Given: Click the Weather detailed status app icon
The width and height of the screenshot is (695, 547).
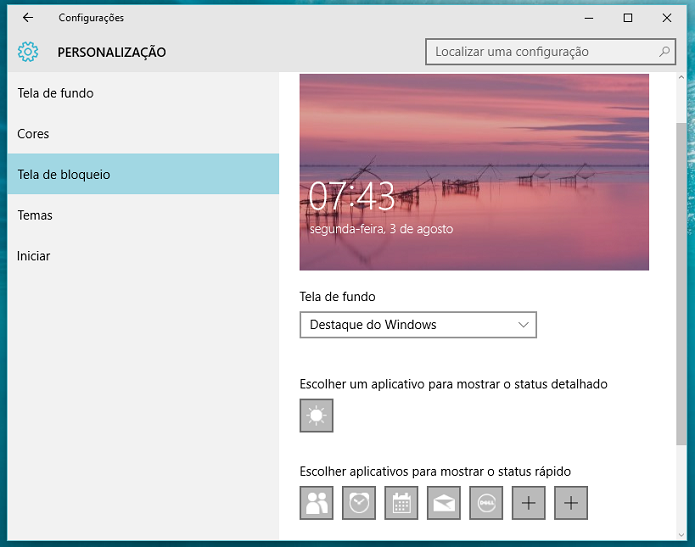Looking at the screenshot, I should click(316, 415).
